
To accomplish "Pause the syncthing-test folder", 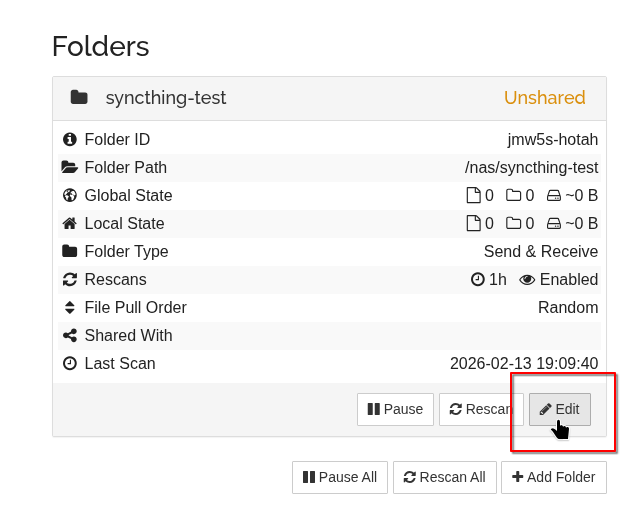I will pyautogui.click(x=395, y=409).
